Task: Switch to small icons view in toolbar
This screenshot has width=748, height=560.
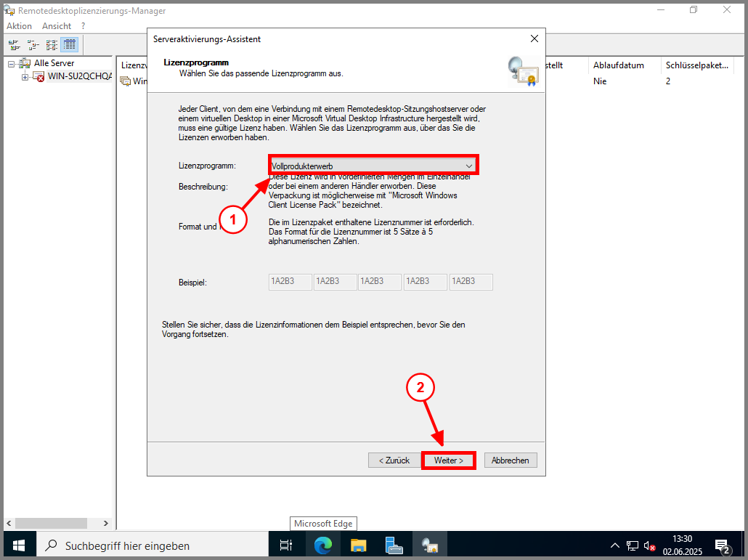Action: point(33,44)
